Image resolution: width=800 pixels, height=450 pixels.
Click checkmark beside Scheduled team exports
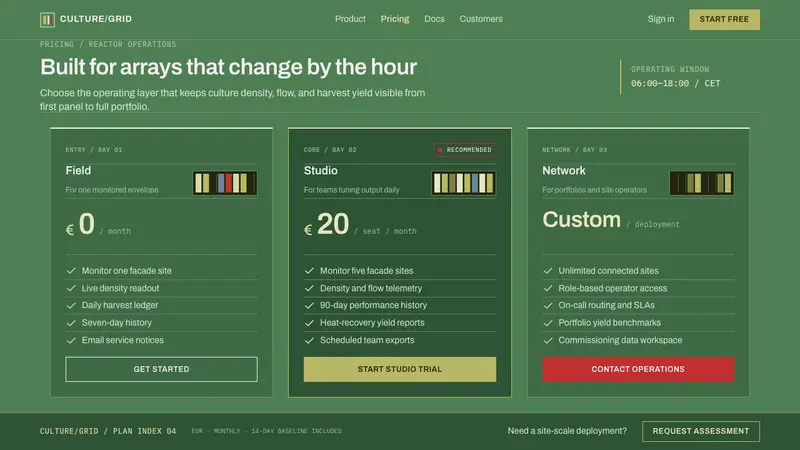(x=309, y=340)
